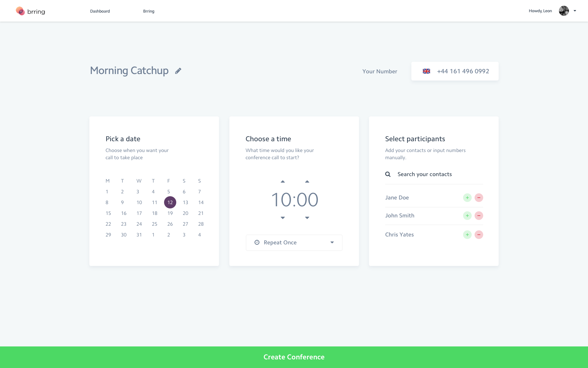This screenshot has width=588, height=368.
Task: Remove Chris Yates with the minus icon
Action: click(x=479, y=235)
